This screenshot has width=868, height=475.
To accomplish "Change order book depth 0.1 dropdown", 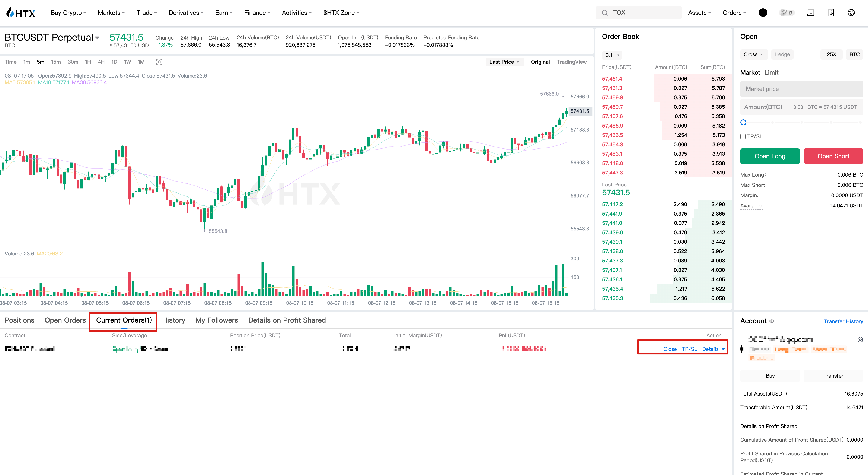I will (x=612, y=55).
